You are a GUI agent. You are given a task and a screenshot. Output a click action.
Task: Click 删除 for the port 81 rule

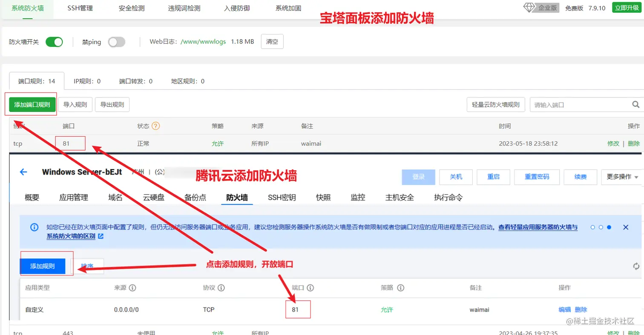point(634,143)
